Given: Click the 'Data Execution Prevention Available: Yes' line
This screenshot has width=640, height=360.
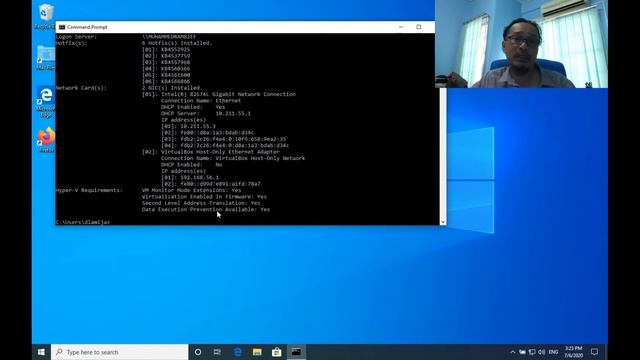Looking at the screenshot, I should [x=206, y=209].
